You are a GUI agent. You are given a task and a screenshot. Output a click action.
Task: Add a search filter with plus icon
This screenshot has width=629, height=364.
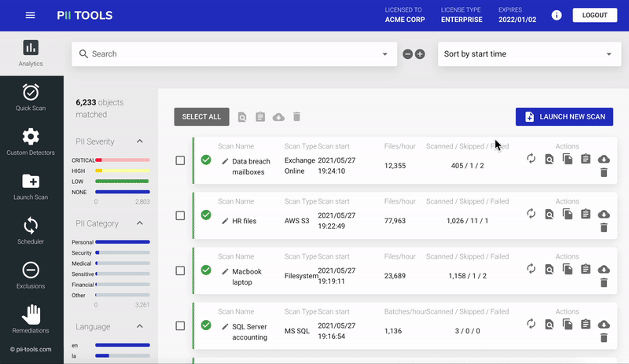(x=420, y=54)
